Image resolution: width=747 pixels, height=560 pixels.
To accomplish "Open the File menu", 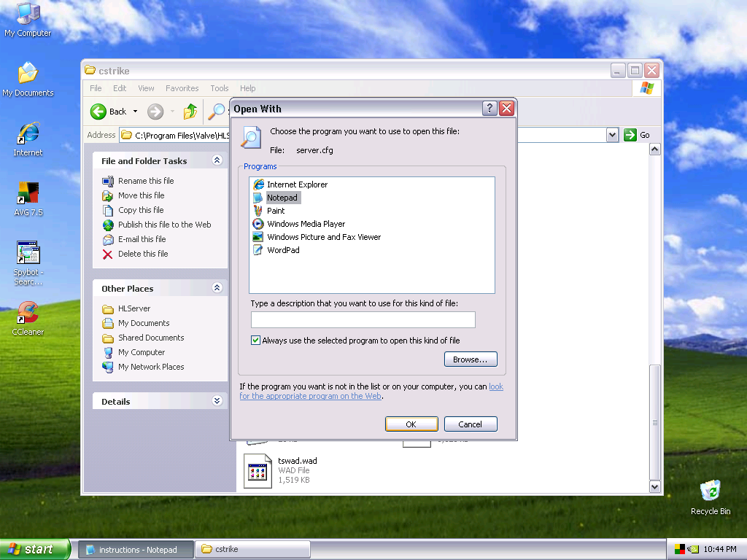I will [x=96, y=88].
